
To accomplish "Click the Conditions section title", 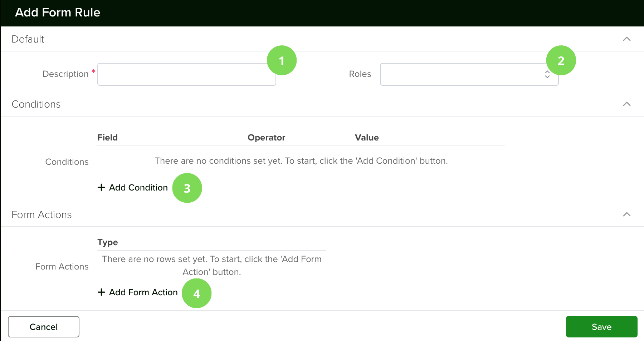I will pos(36,104).
